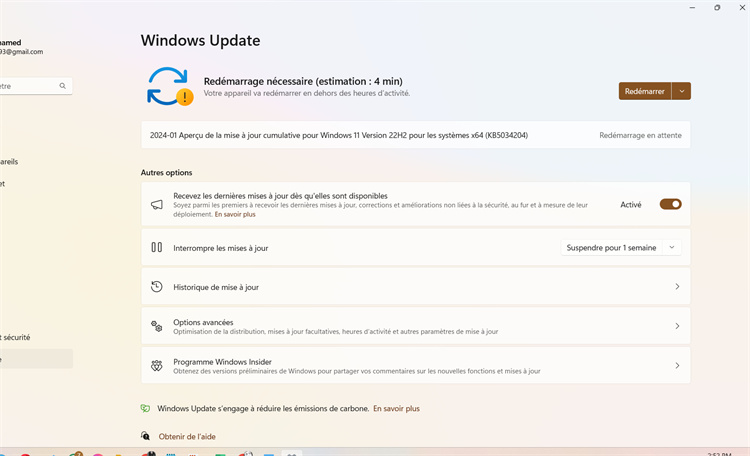Screen dimensions: 750x456
Task: Click the green leaf carbon emissions icon
Action: pos(145,409)
